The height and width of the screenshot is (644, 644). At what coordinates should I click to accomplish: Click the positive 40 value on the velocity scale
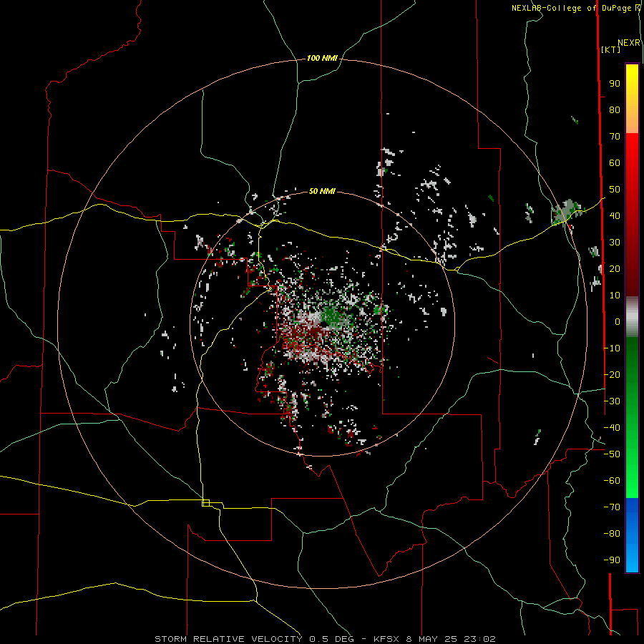(x=615, y=215)
